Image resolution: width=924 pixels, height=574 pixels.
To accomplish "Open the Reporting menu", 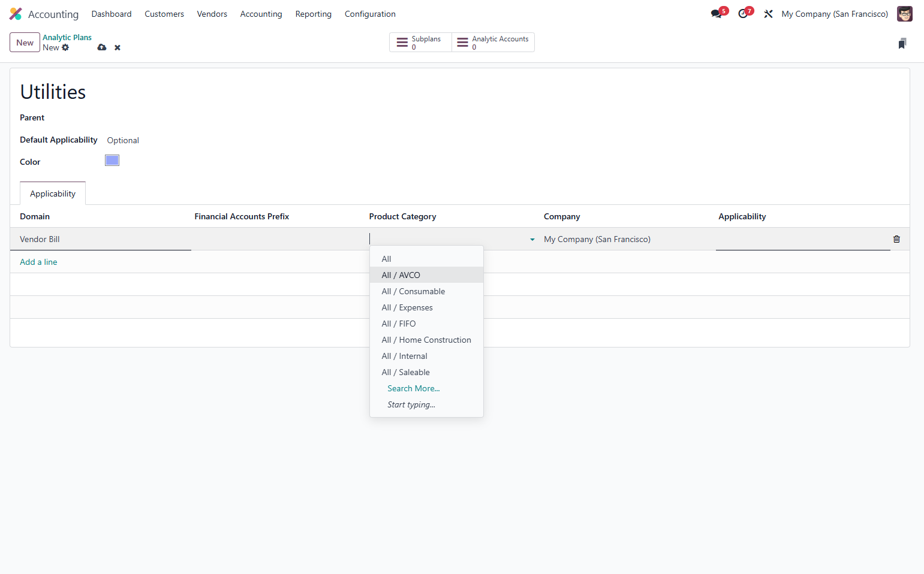I will tap(314, 14).
